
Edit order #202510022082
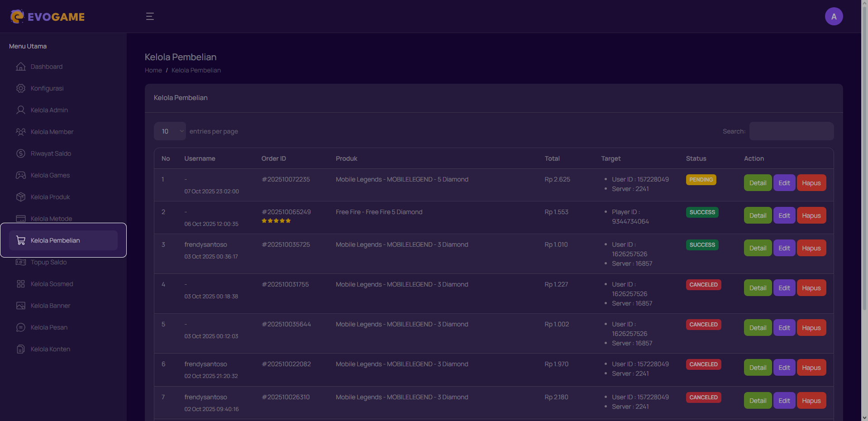(x=784, y=368)
